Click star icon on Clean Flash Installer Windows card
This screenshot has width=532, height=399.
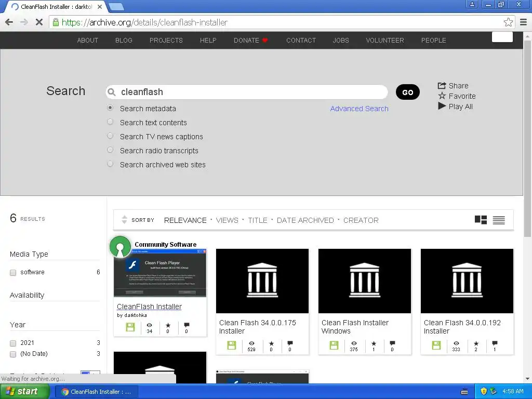coord(374,343)
